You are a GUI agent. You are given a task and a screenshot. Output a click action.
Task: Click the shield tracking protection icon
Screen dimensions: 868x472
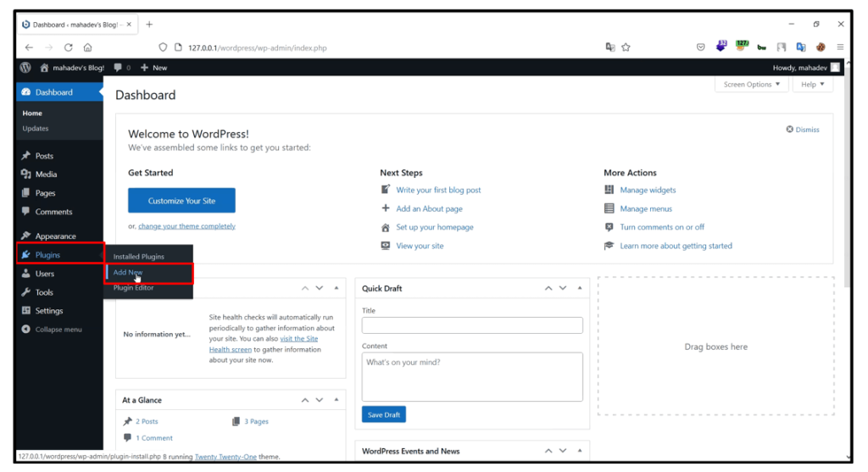point(163,47)
